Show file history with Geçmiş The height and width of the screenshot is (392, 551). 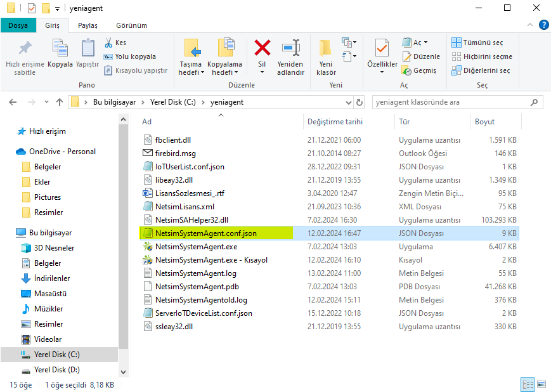click(419, 70)
